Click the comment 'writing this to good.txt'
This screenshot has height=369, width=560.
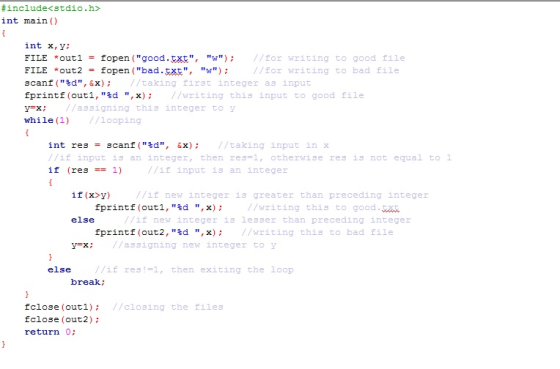coord(323,208)
